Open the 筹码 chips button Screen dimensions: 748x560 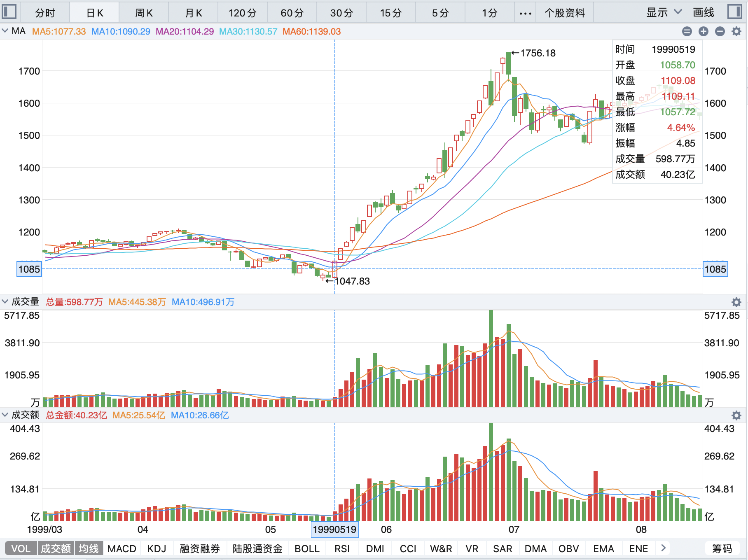pyautogui.click(x=722, y=548)
